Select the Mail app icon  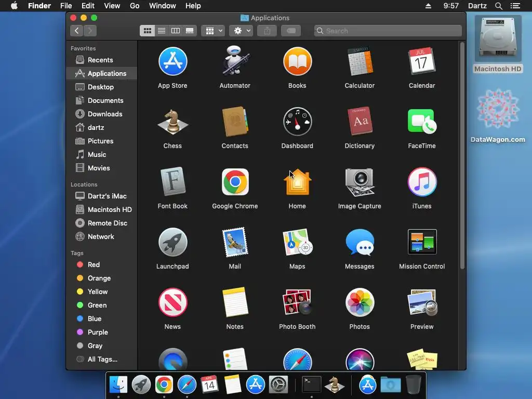(x=235, y=242)
